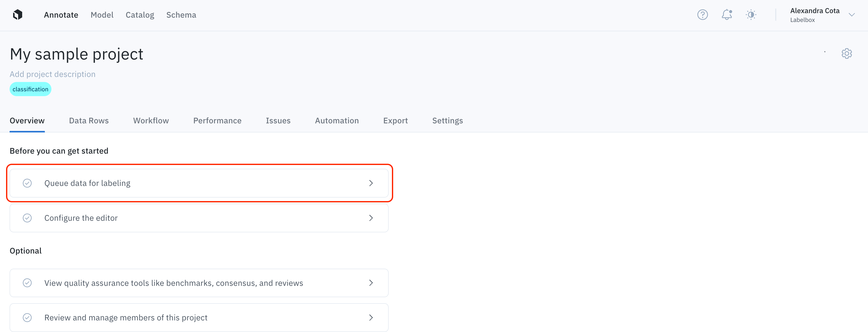Open project settings gear icon
The image size is (868, 332).
pyautogui.click(x=846, y=53)
